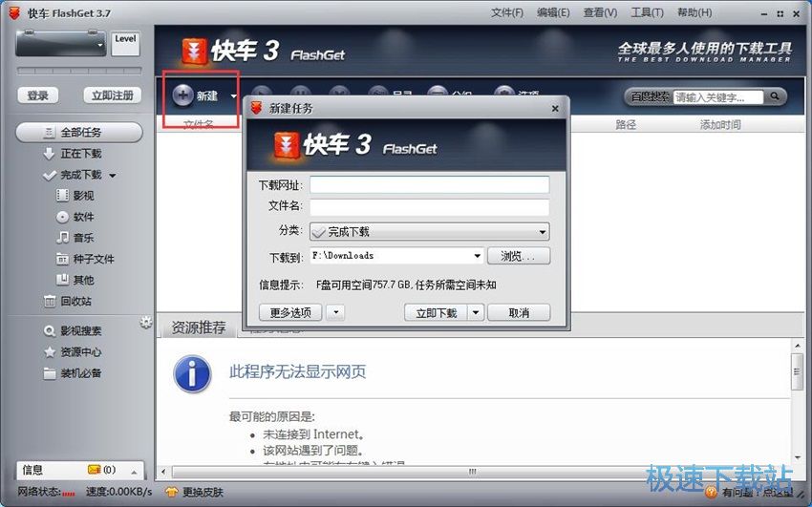This screenshot has width=812, height=507.
Task: Click the 文件名 input field
Action: pyautogui.click(x=429, y=207)
